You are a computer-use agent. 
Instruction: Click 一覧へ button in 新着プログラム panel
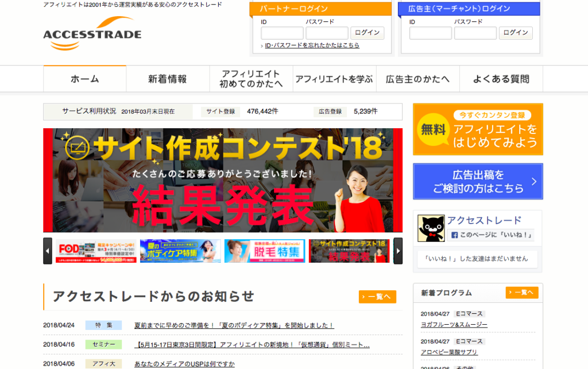[x=521, y=293]
